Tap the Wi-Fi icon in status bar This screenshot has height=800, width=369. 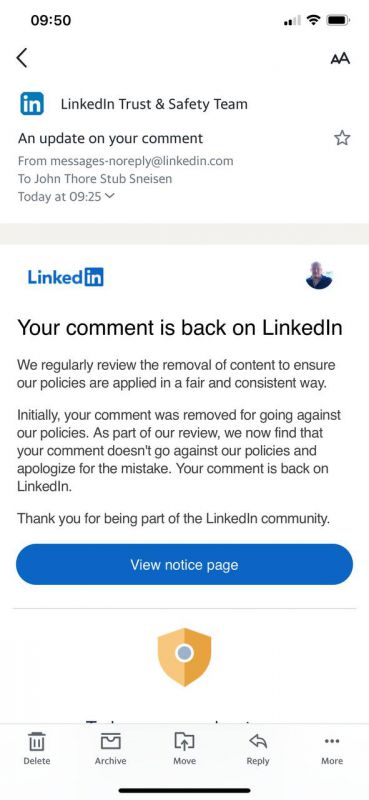point(313,21)
